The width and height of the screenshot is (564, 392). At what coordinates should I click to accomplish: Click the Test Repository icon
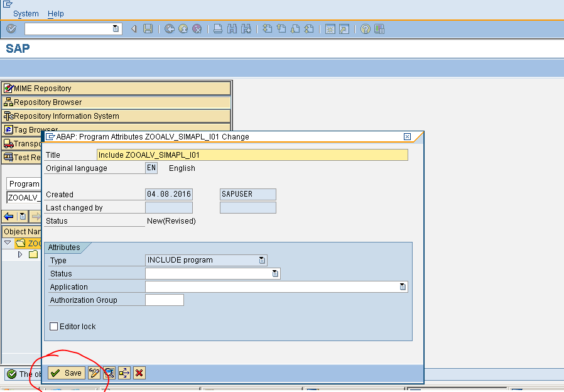click(x=8, y=157)
